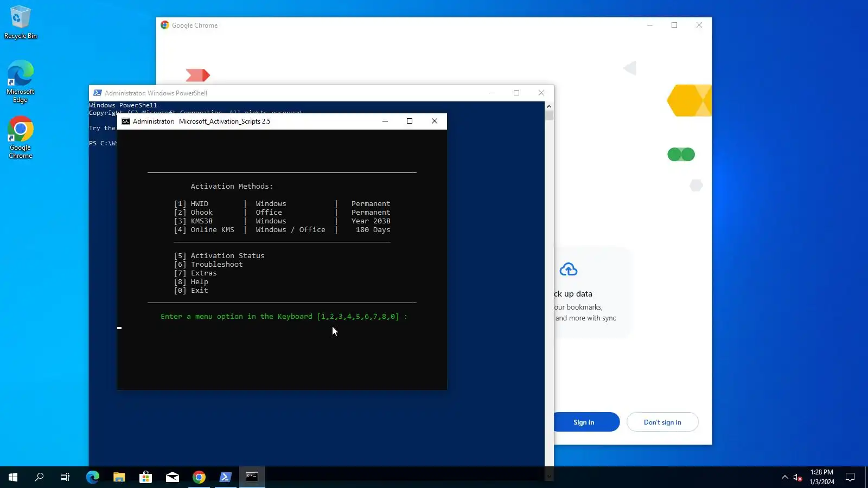Screen dimensions: 868x488
Task: Show hidden system tray icons
Action: coord(784,477)
